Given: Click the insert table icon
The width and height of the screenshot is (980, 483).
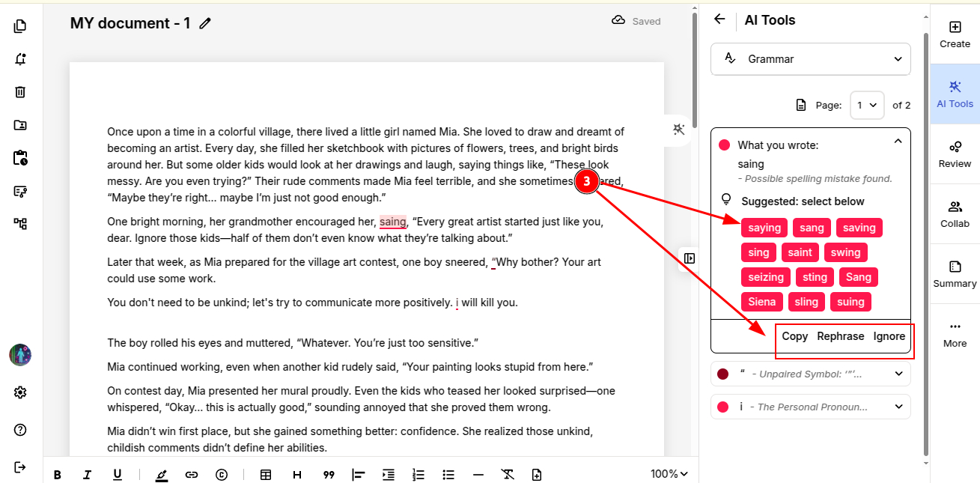Looking at the screenshot, I should [x=265, y=475].
